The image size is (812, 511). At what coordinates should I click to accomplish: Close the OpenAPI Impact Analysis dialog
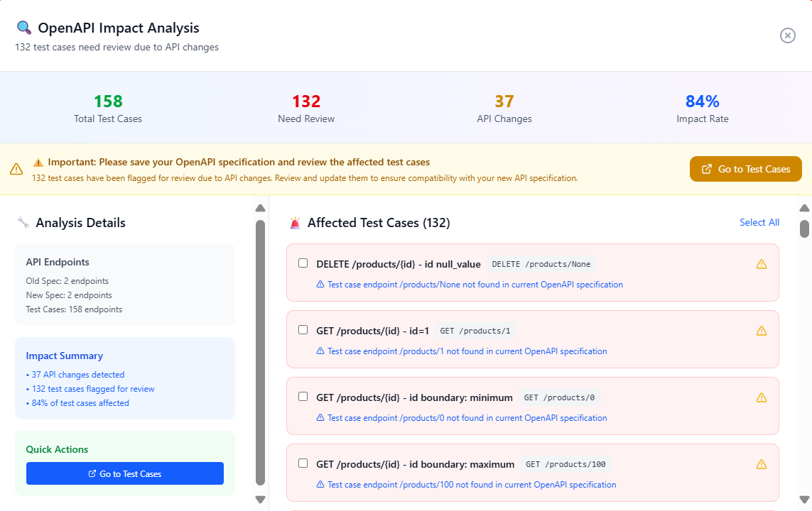(x=787, y=35)
